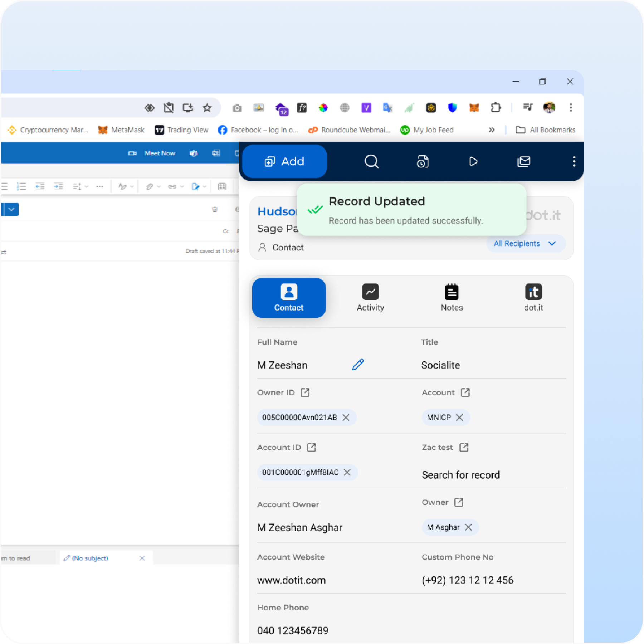Image resolution: width=644 pixels, height=644 pixels.
Task: Edit Full Name with pencil icon
Action: [x=358, y=365]
